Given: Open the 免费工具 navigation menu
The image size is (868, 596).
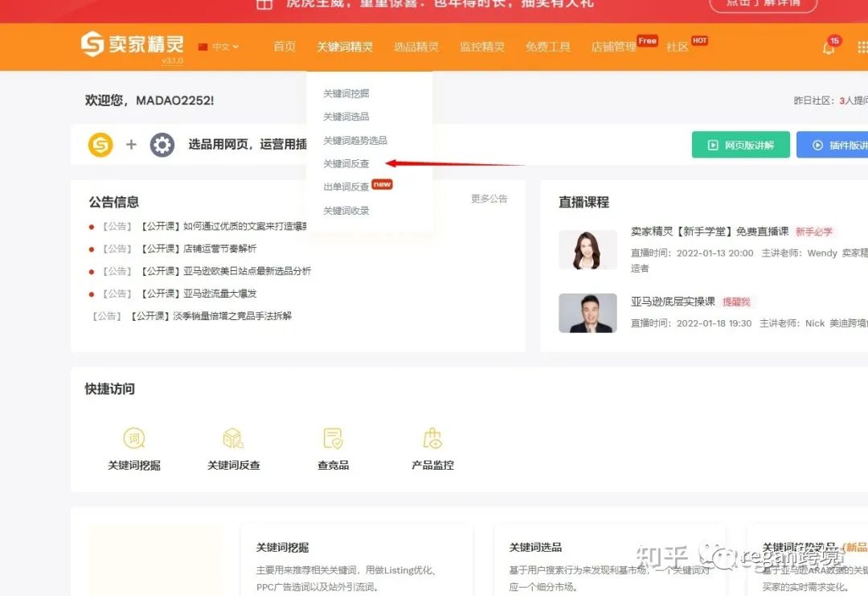Looking at the screenshot, I should [548, 47].
